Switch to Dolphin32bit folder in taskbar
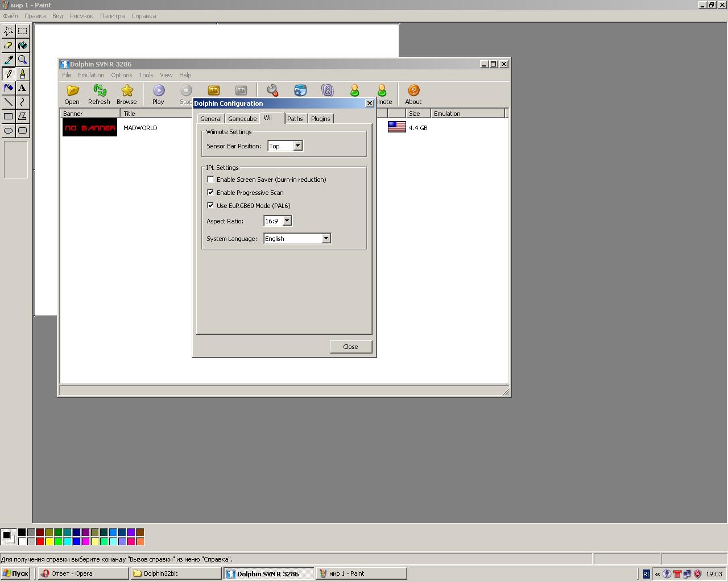The height and width of the screenshot is (582, 728). pyautogui.click(x=176, y=573)
